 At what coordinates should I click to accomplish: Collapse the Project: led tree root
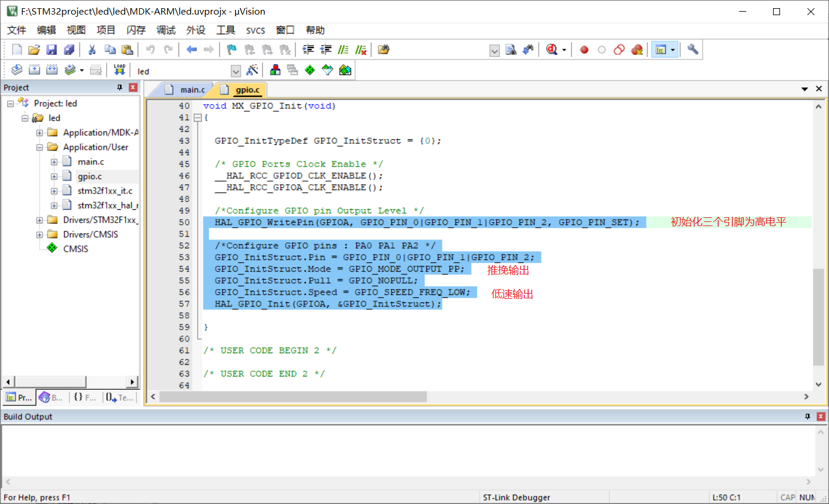[10, 104]
